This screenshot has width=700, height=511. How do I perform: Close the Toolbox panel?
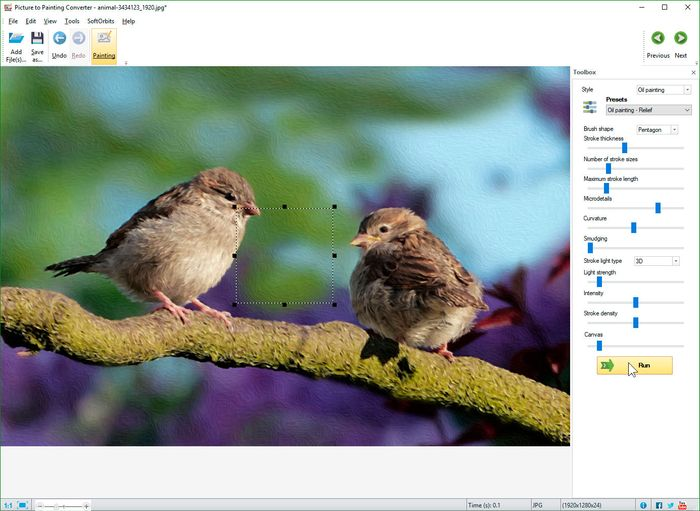pos(693,73)
